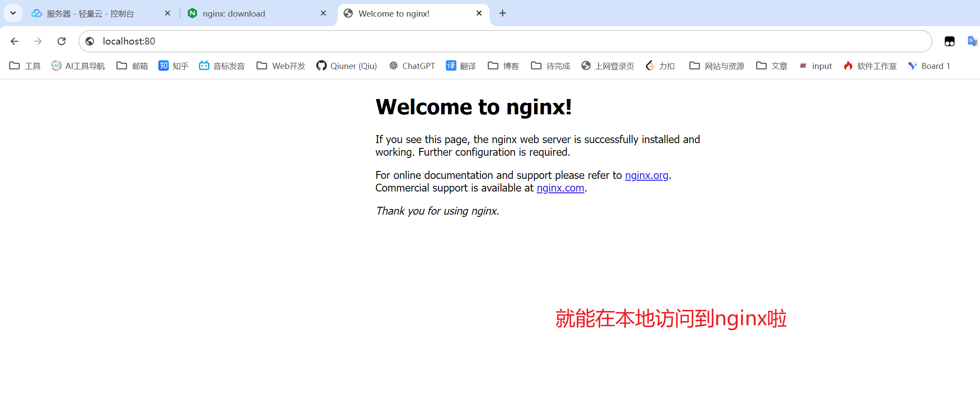Open the 工具 bookmarks folder

click(x=25, y=66)
